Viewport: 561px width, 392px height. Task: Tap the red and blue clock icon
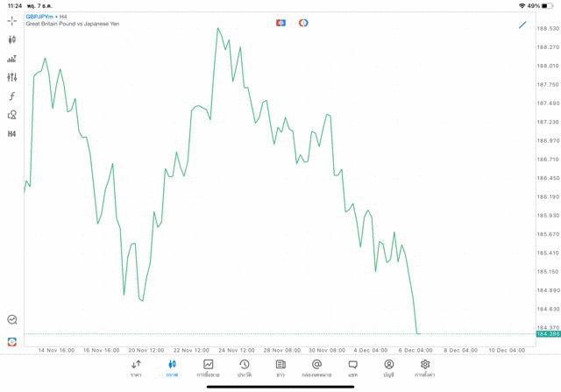tap(303, 23)
